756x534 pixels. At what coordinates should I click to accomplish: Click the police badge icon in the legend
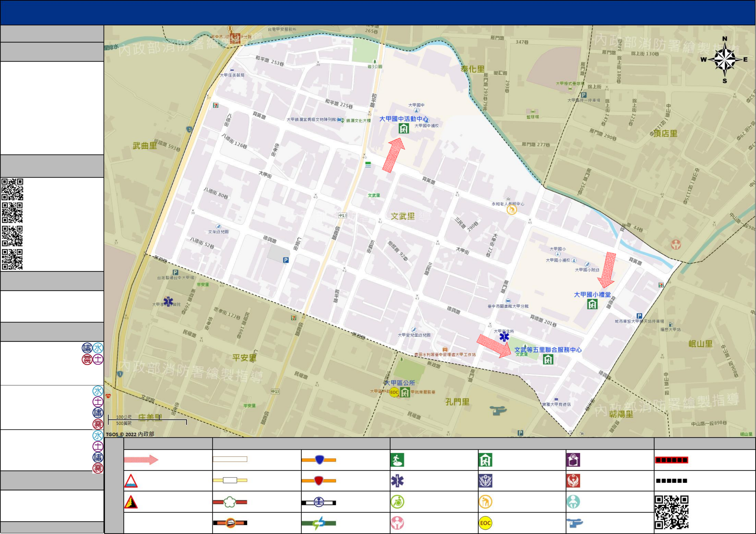click(x=486, y=481)
